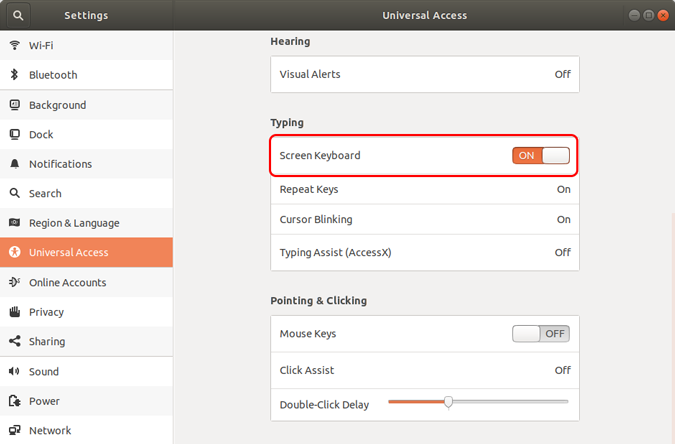This screenshot has height=444, width=675.
Task: Open Visual Alerts setting row
Action: [x=425, y=74]
